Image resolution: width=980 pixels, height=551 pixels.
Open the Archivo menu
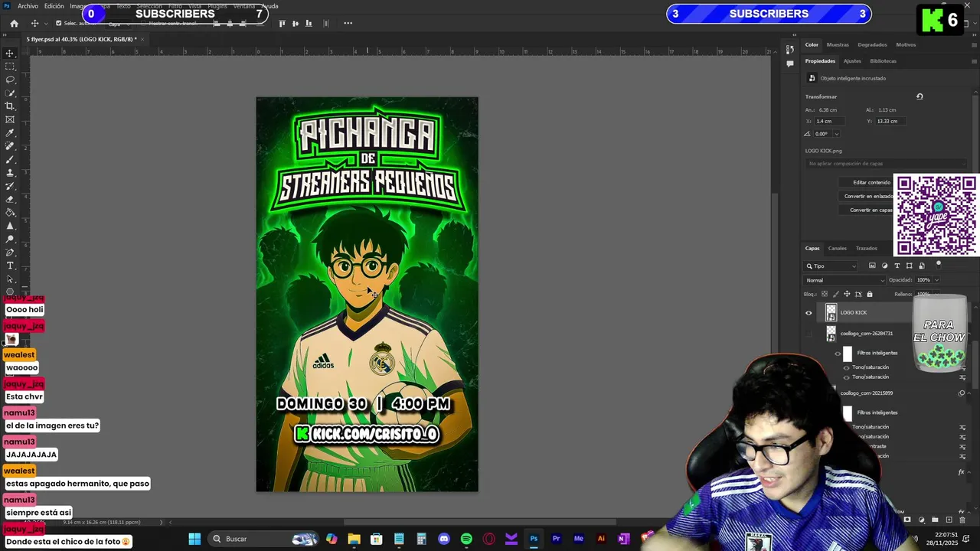(x=28, y=6)
